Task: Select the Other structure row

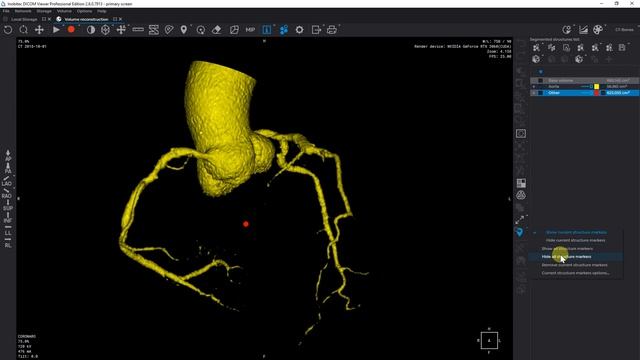Action: click(584, 93)
